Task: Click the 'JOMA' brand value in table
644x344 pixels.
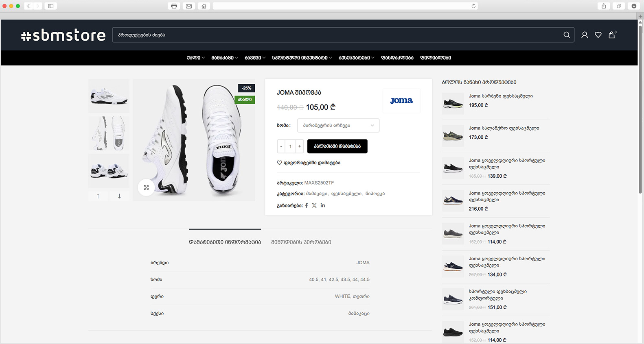Action: (x=363, y=263)
